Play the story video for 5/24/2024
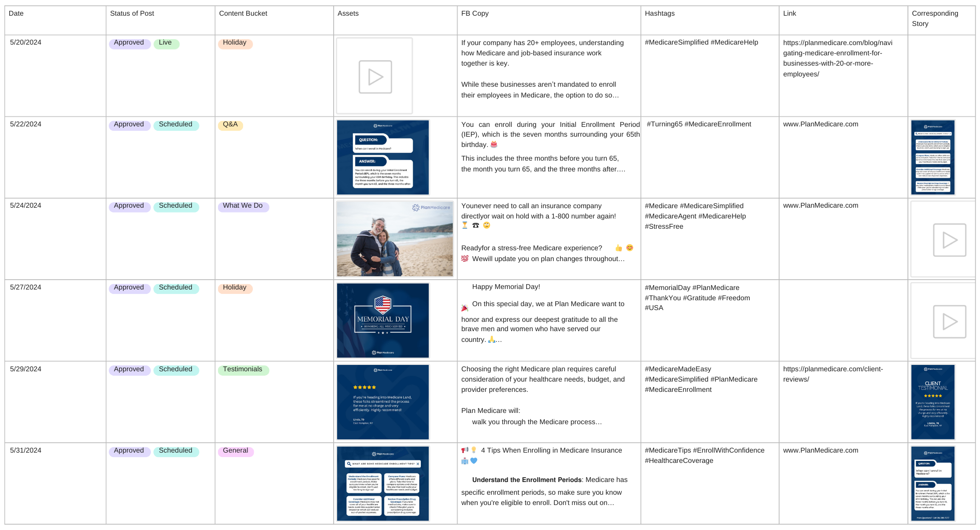980x530 pixels. [949, 240]
